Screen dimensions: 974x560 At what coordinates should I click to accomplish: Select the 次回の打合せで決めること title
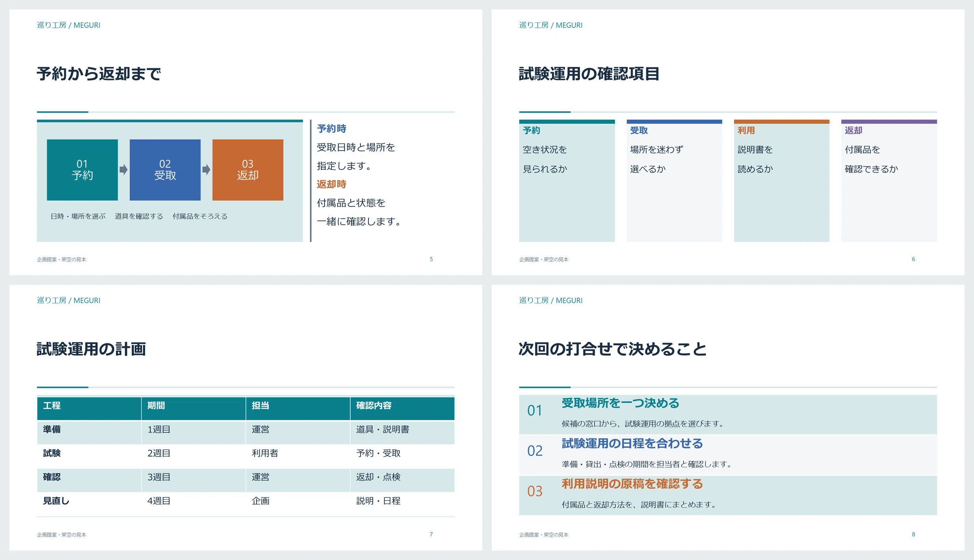(613, 349)
